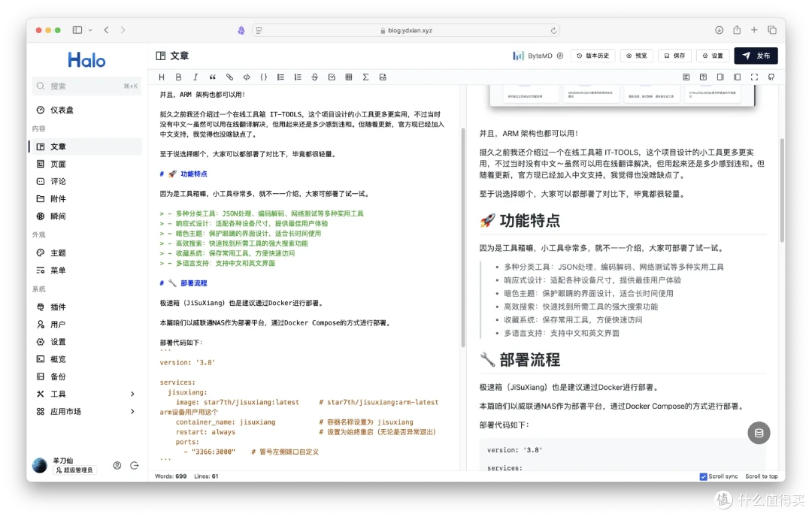The height and width of the screenshot is (517, 812).
Task: Open 版本历史 version history
Action: [x=592, y=56]
